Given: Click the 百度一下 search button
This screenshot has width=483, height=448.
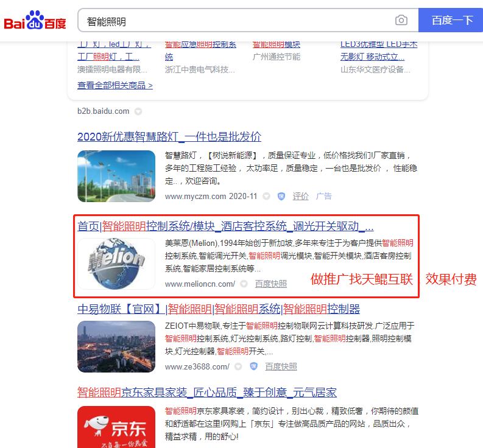Looking at the screenshot, I should pyautogui.click(x=451, y=20).
